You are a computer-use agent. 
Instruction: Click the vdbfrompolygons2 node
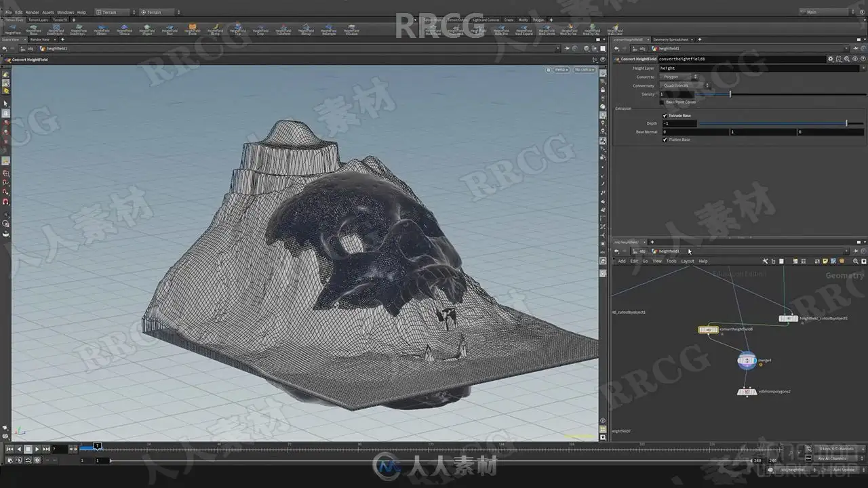coord(747,392)
